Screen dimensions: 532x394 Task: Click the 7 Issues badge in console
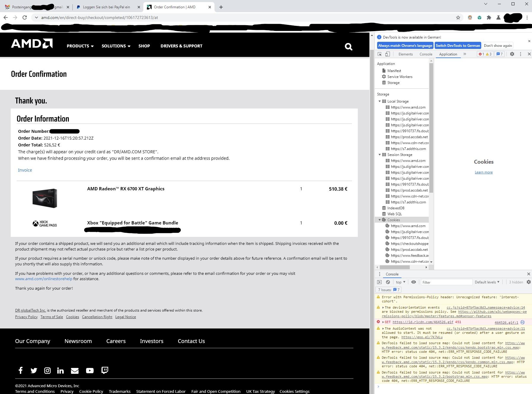tap(389, 290)
